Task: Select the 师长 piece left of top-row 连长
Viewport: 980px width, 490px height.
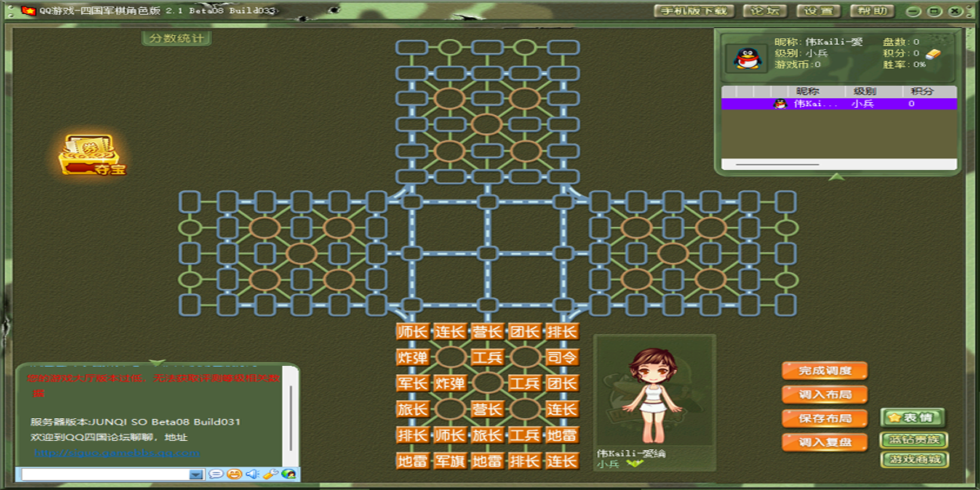Action: click(412, 332)
